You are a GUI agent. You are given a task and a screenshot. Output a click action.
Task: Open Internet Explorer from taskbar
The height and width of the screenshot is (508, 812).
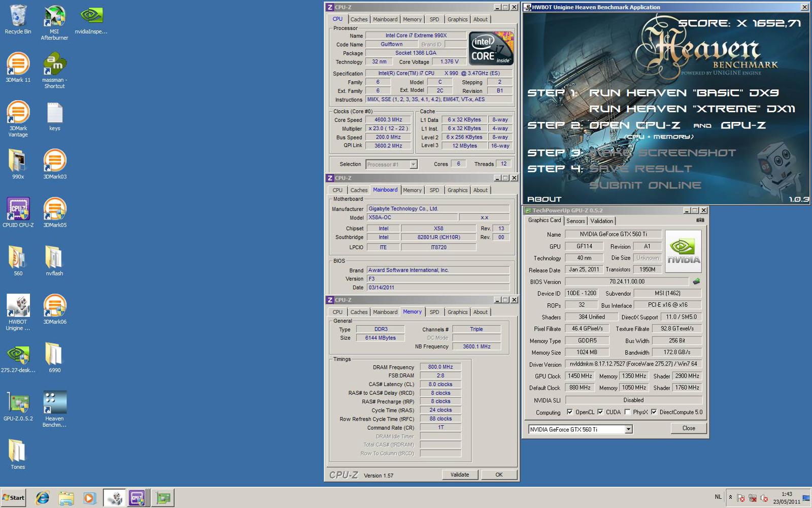(x=42, y=498)
